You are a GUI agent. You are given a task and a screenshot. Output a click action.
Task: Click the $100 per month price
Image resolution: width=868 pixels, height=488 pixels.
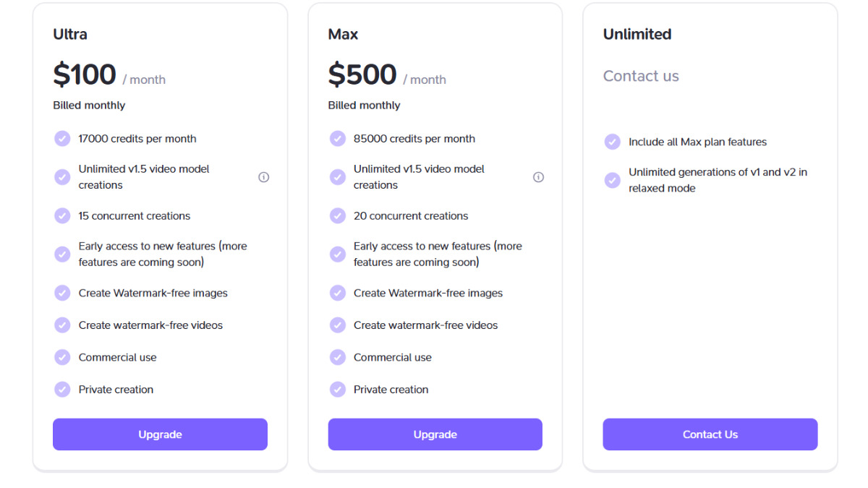point(109,75)
